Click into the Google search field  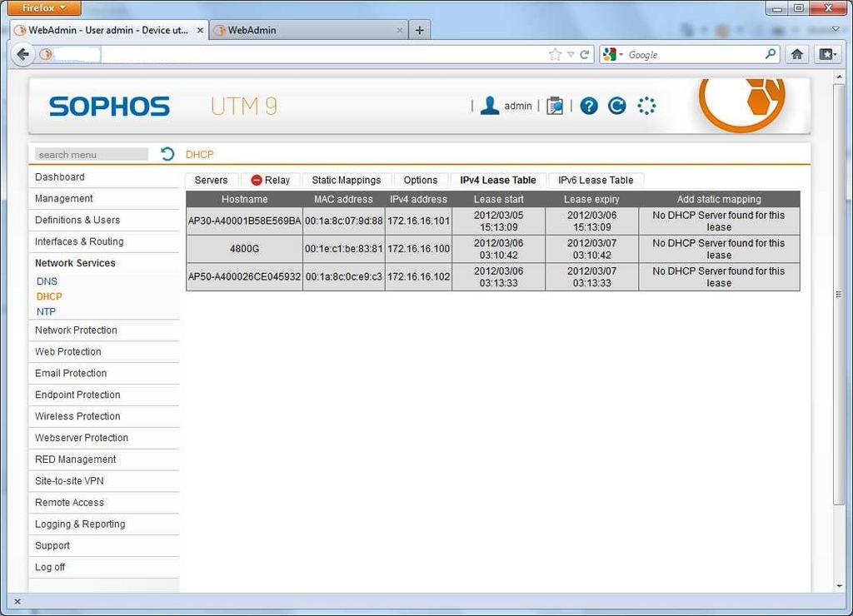point(696,54)
